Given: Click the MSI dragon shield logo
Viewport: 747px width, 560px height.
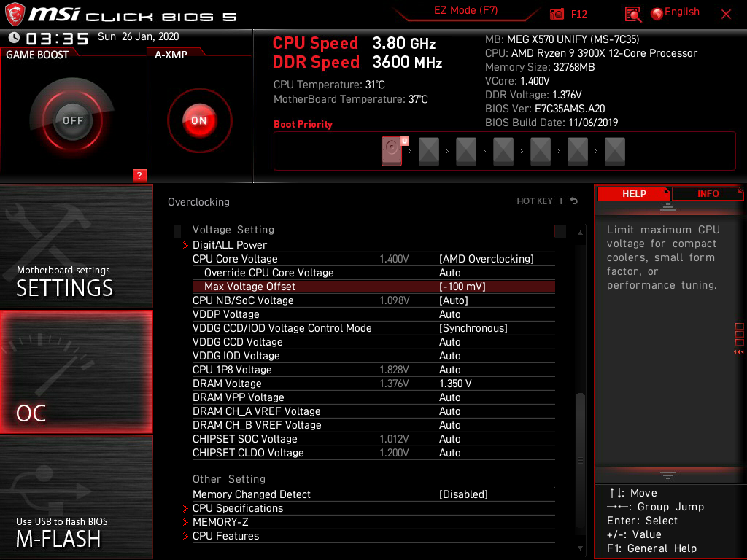Looking at the screenshot, I should [15, 15].
